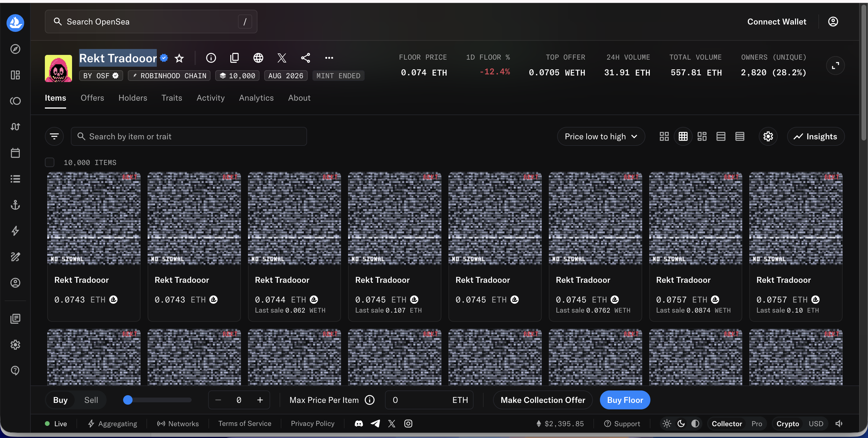Screen dimensions: 868x438
Task: Adjust the buy quantity slider handle
Action: 128,400
